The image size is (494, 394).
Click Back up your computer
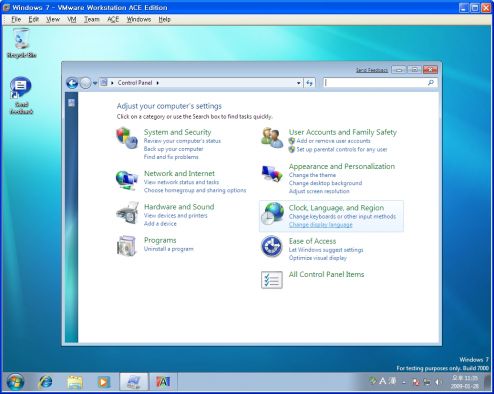[x=173, y=149]
